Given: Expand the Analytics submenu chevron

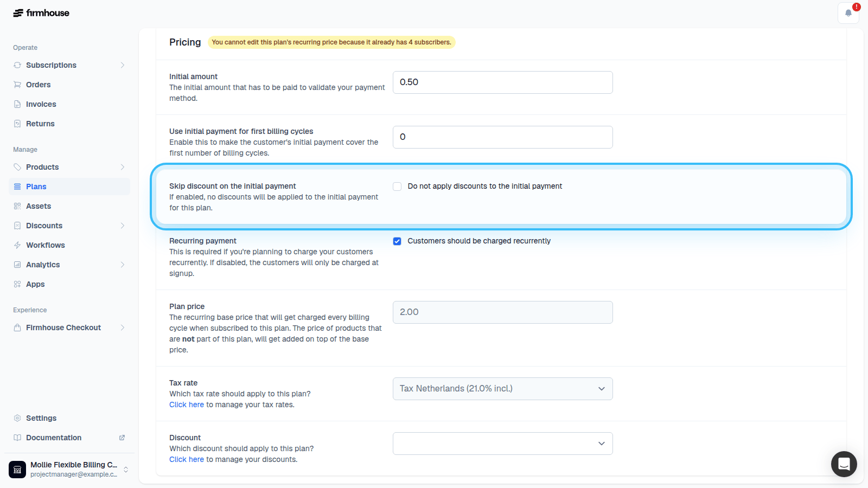Looking at the screenshot, I should pyautogui.click(x=123, y=265).
